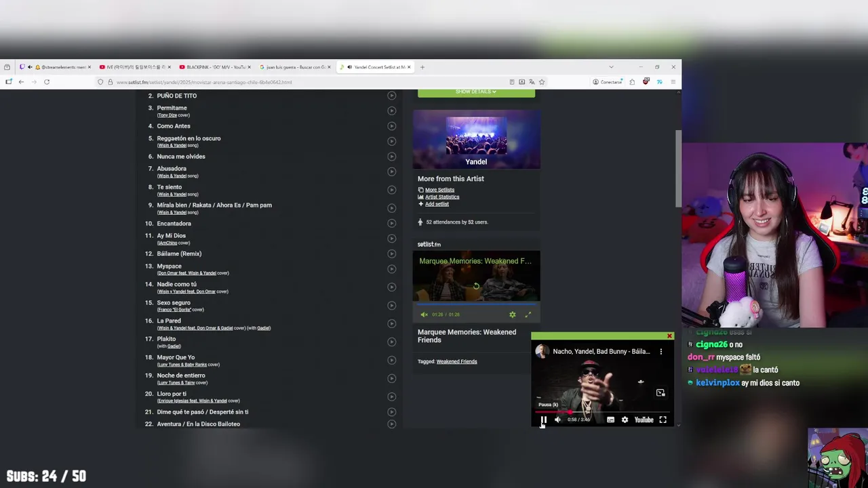Play Mayor Que Yo preview icon
The height and width of the screenshot is (488, 868).
391,361
